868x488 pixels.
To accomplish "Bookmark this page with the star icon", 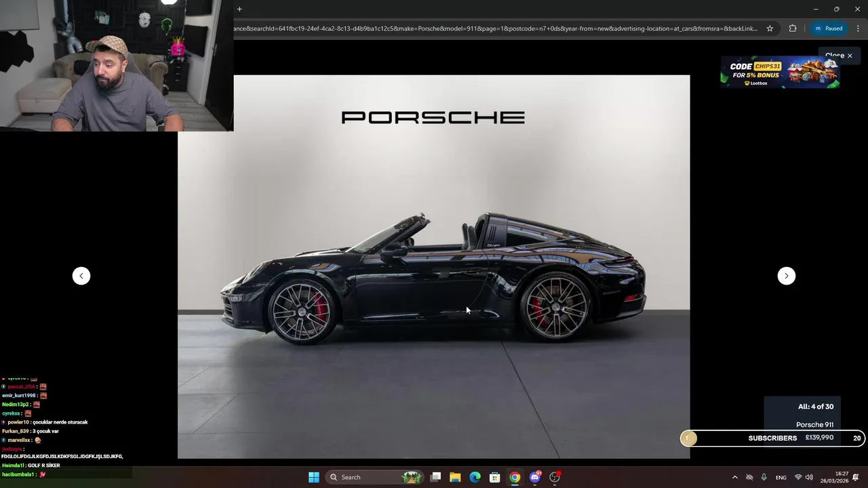I will click(x=770, y=28).
